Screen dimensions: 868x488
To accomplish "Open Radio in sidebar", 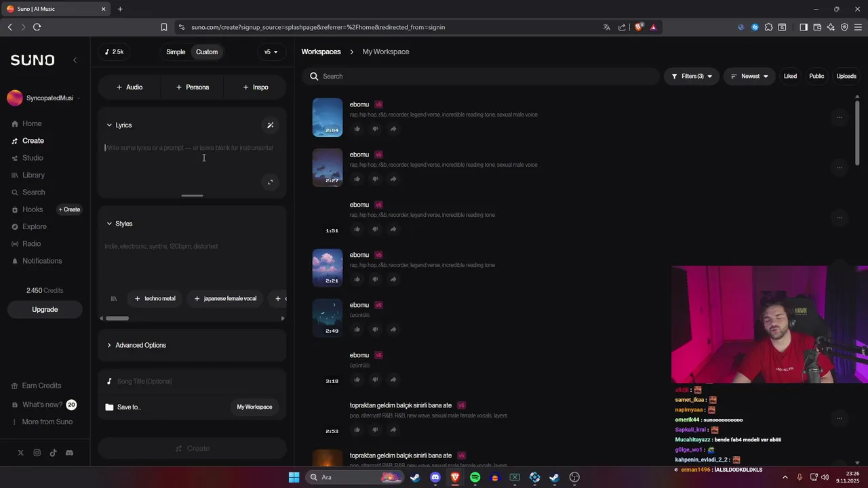I will coord(26,244).
